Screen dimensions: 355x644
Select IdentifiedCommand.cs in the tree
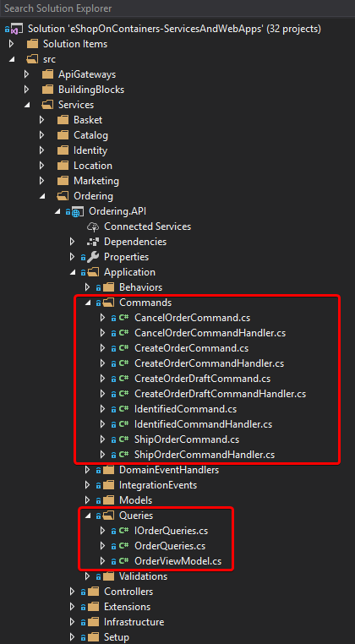click(185, 409)
